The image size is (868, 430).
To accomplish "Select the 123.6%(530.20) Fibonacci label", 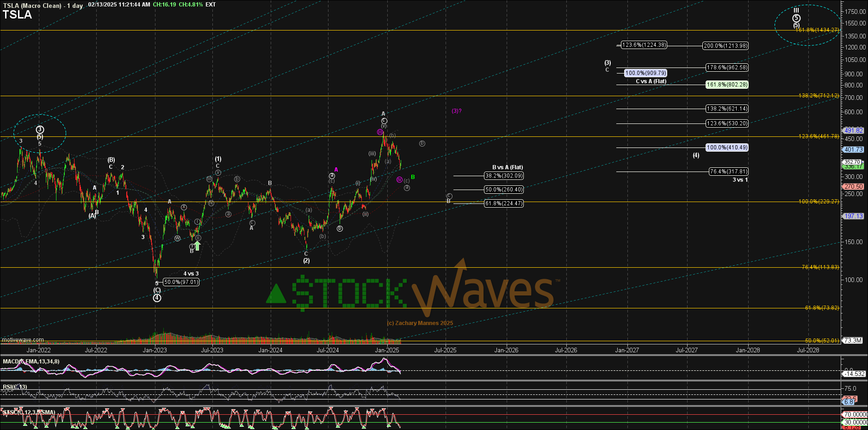I will [x=727, y=123].
